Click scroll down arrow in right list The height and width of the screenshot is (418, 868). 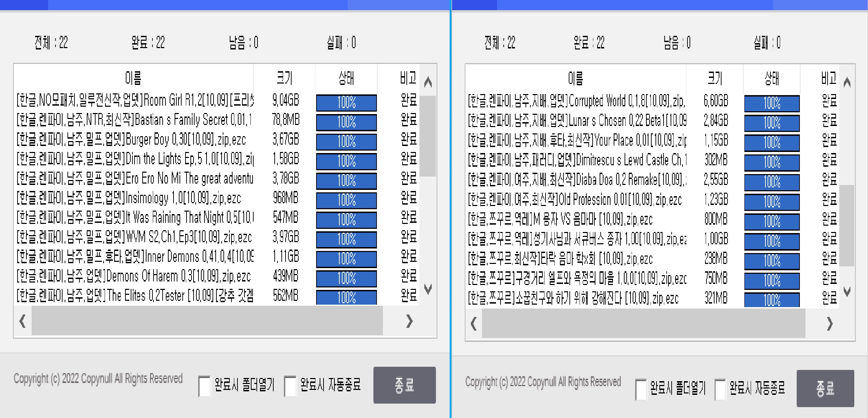click(x=847, y=291)
